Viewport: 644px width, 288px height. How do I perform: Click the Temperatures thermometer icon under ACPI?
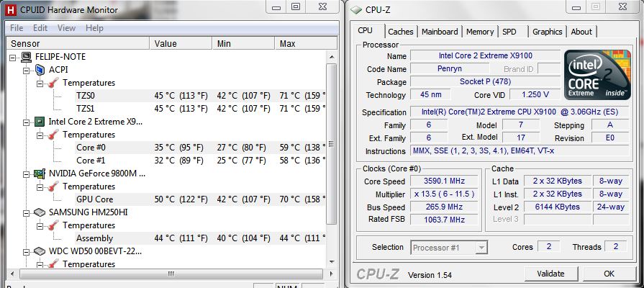(x=53, y=83)
